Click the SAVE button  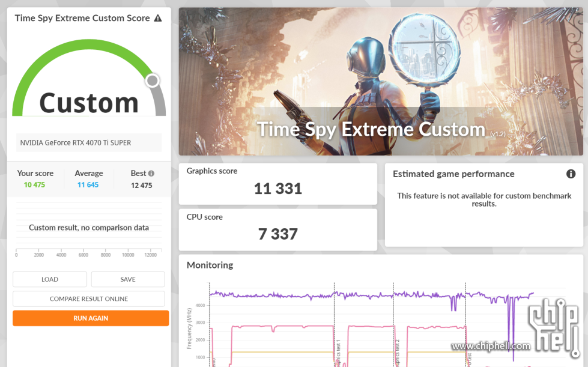(x=128, y=279)
